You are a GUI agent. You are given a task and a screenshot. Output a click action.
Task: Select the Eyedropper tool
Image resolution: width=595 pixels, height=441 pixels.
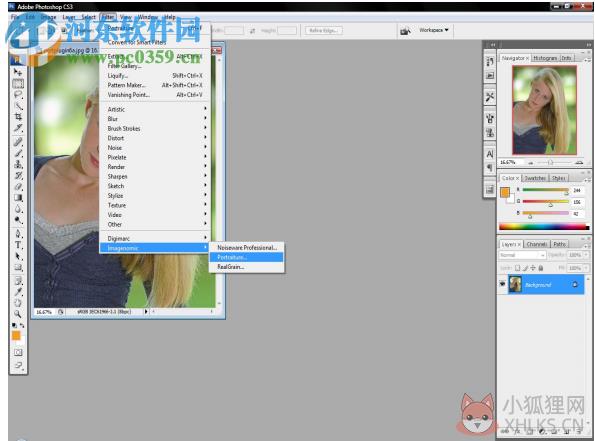[18, 291]
